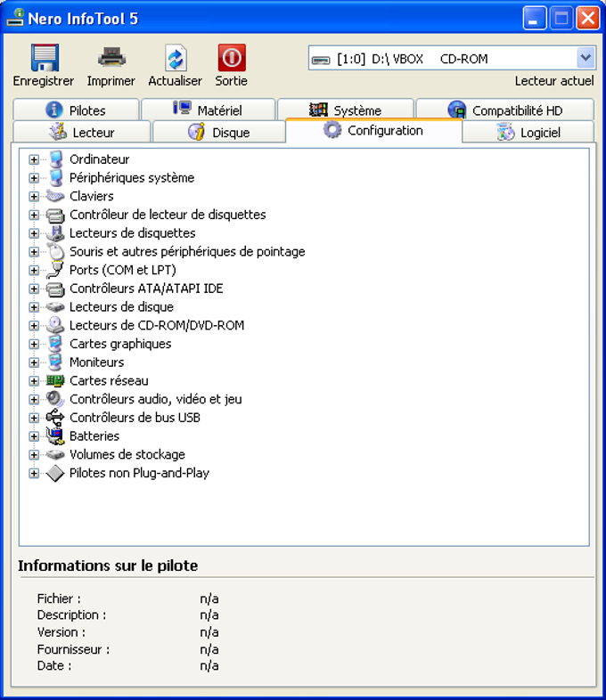Click the Cartes graphiques icon

click(55, 344)
